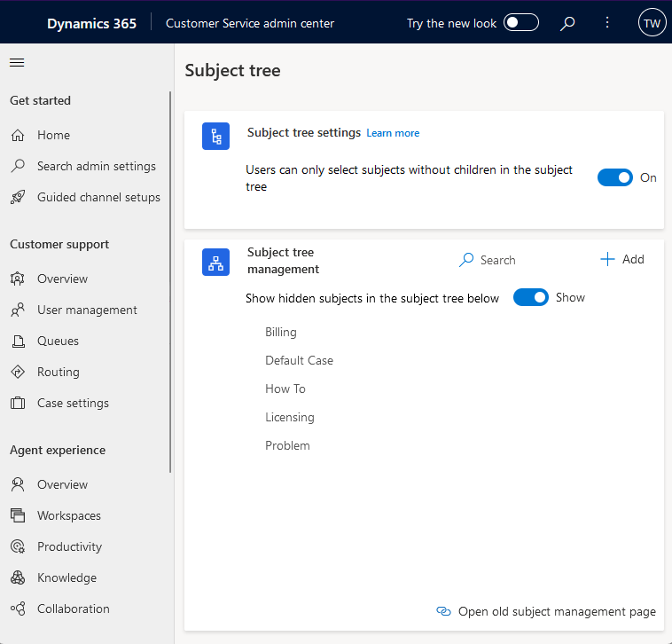Click the Guided channel setups rocket icon
Image resolution: width=672 pixels, height=644 pixels.
pos(18,197)
